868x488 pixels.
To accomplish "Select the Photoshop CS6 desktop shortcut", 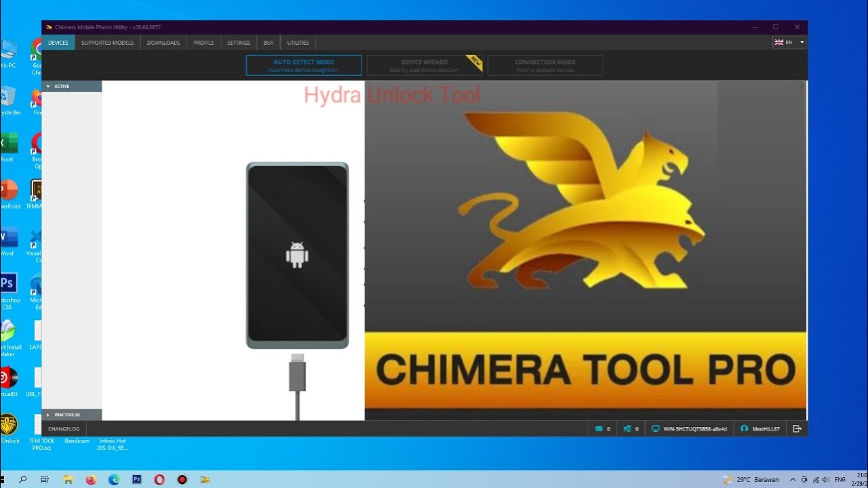I will click(8, 292).
